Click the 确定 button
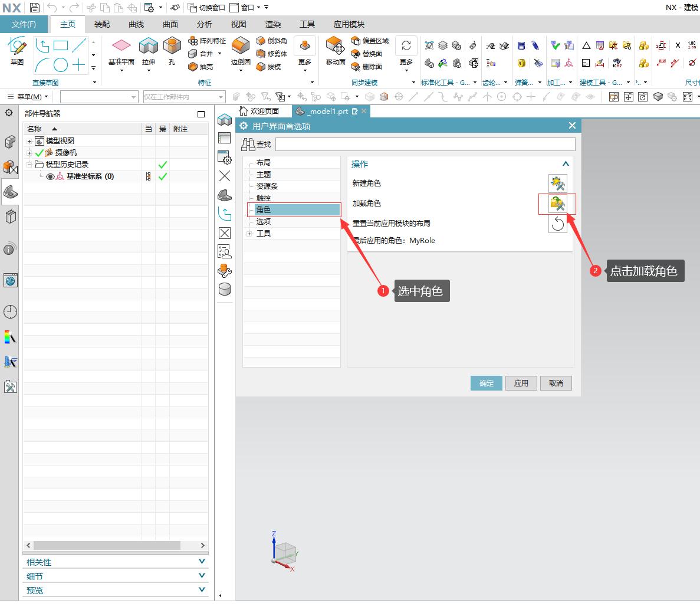This screenshot has width=700, height=613. pyautogui.click(x=486, y=383)
